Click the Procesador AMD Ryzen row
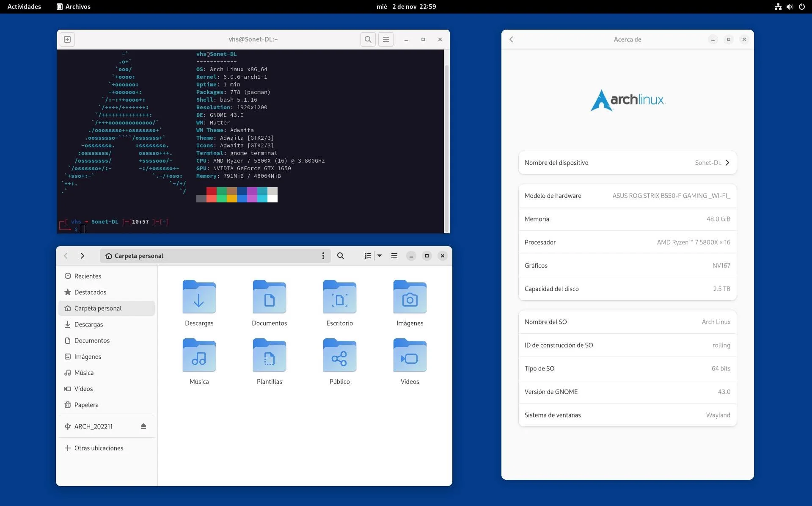 (x=628, y=242)
